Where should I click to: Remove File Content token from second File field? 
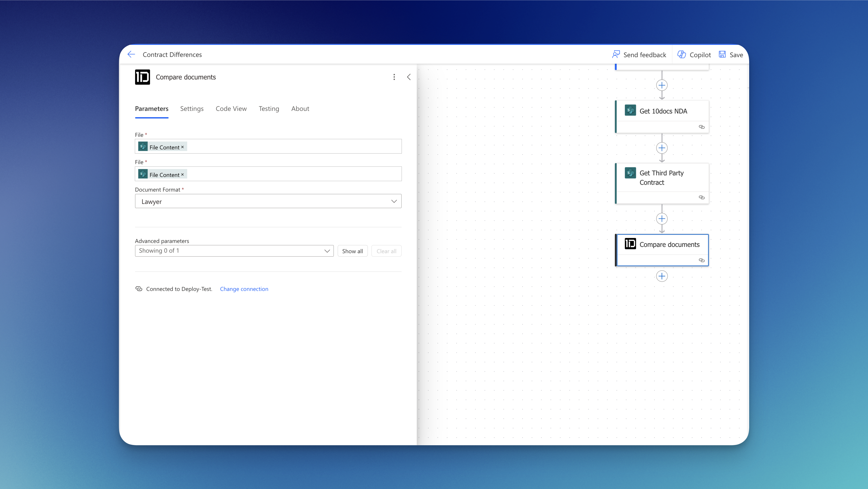click(182, 174)
